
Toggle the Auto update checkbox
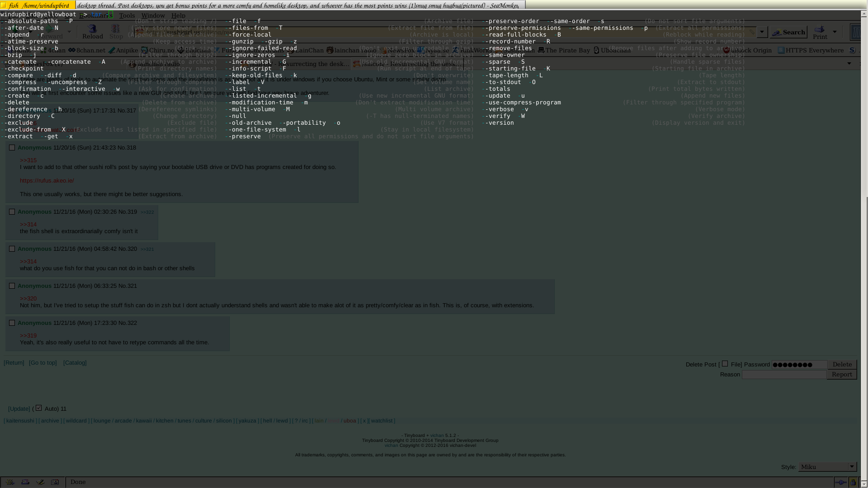pos(39,408)
